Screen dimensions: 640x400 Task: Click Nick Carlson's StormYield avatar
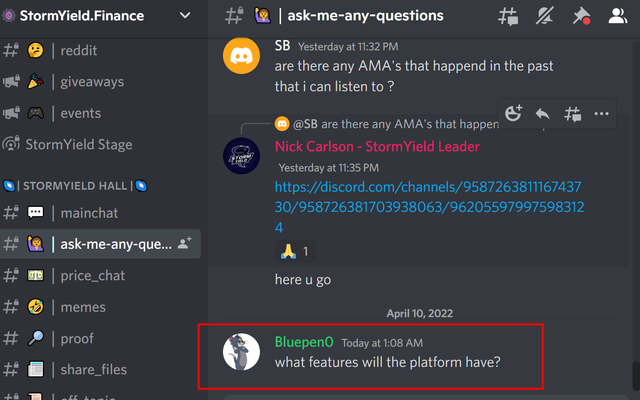click(x=241, y=156)
